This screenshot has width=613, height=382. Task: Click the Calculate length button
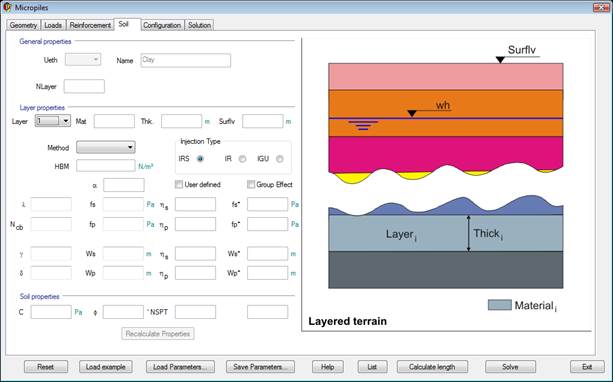432,367
